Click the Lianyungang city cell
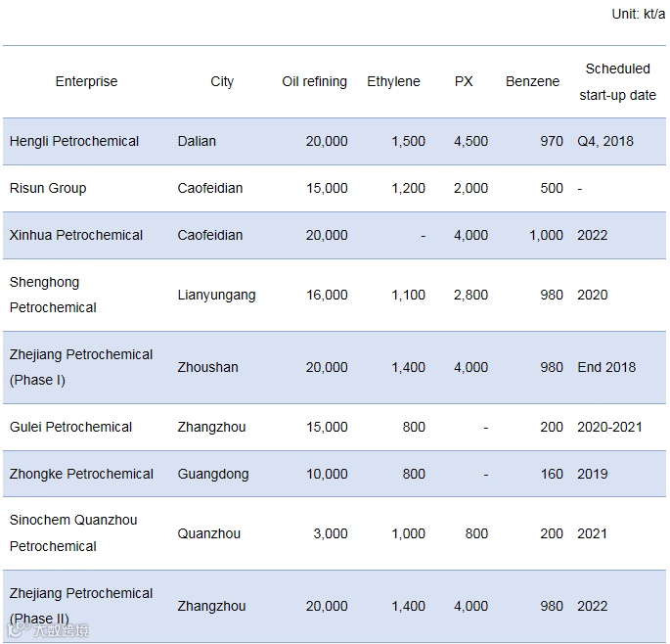 pyautogui.click(x=216, y=295)
